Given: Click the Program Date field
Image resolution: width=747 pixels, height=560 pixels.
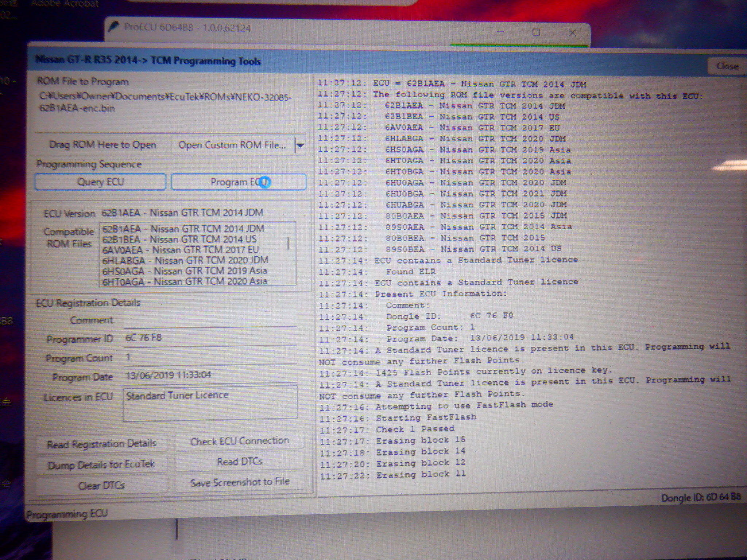Looking at the screenshot, I should [210, 375].
